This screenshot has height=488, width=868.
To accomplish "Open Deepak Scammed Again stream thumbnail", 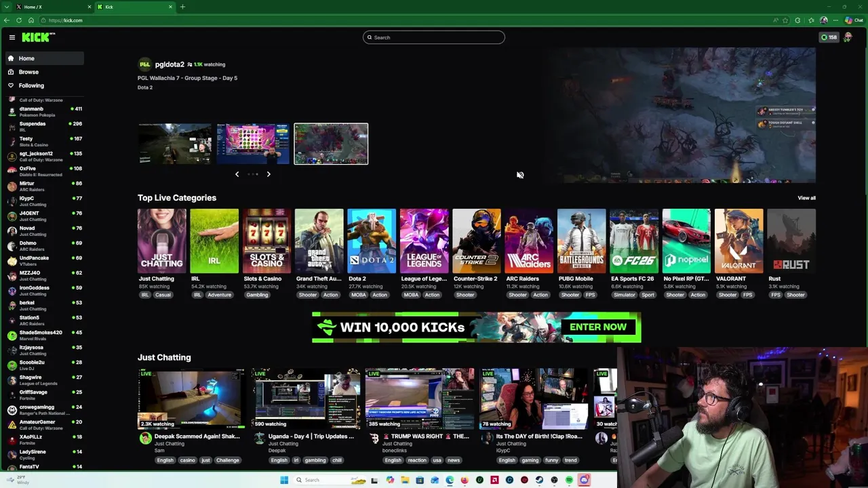I will (191, 399).
